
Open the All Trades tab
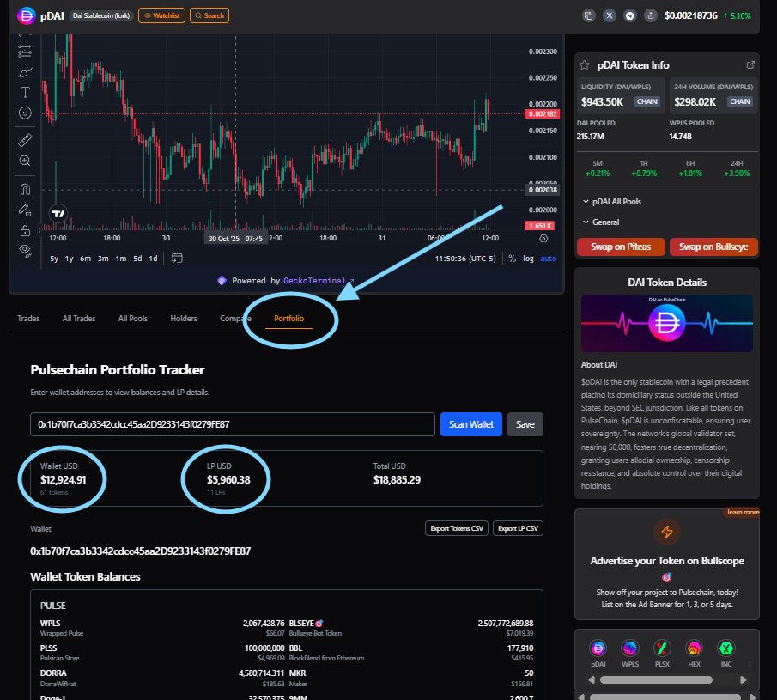[78, 318]
